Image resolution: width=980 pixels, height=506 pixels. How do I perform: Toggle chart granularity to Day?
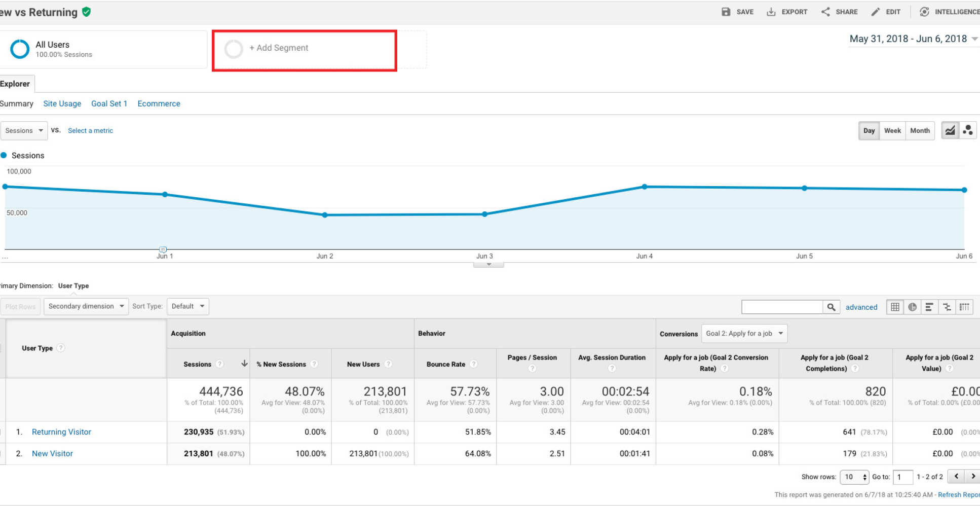pyautogui.click(x=869, y=130)
